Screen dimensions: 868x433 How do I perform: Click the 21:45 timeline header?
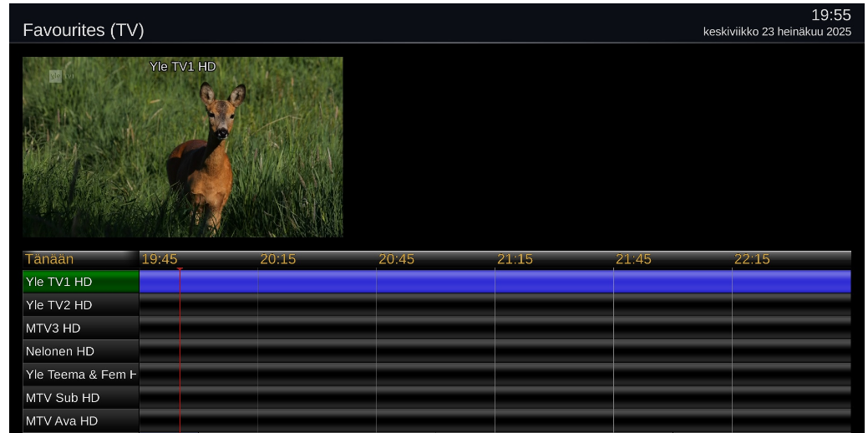[633, 259]
